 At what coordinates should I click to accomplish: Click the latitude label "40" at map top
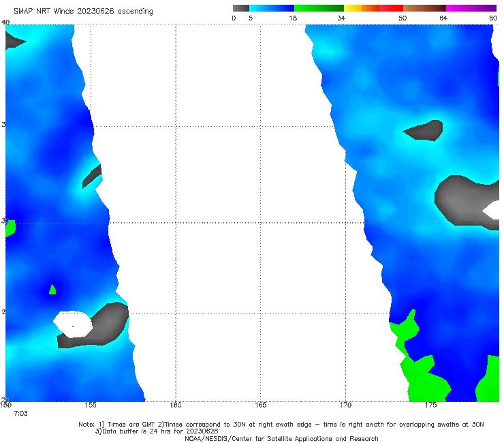[5, 22]
